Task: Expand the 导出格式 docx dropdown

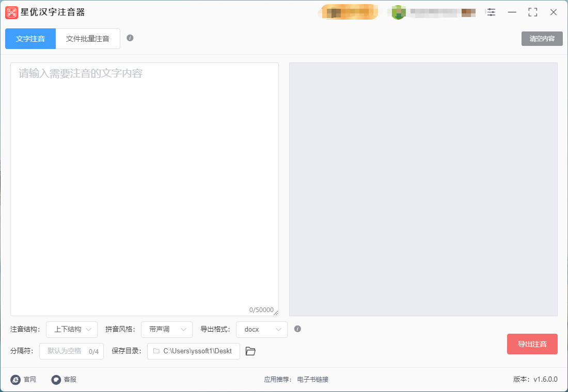Action: point(262,330)
